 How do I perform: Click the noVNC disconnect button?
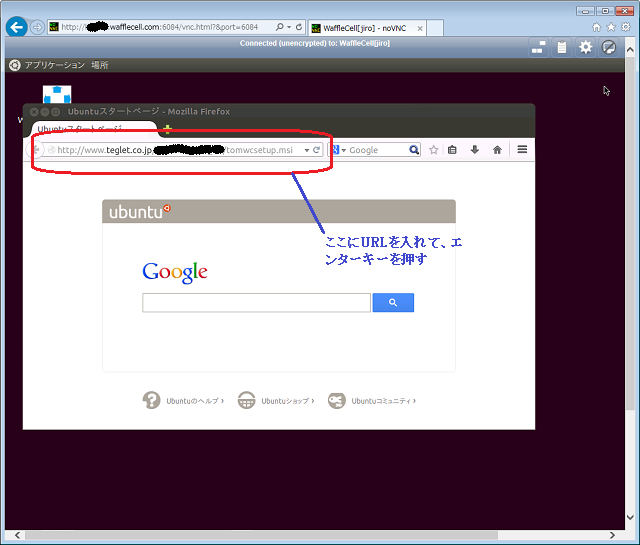point(609,47)
